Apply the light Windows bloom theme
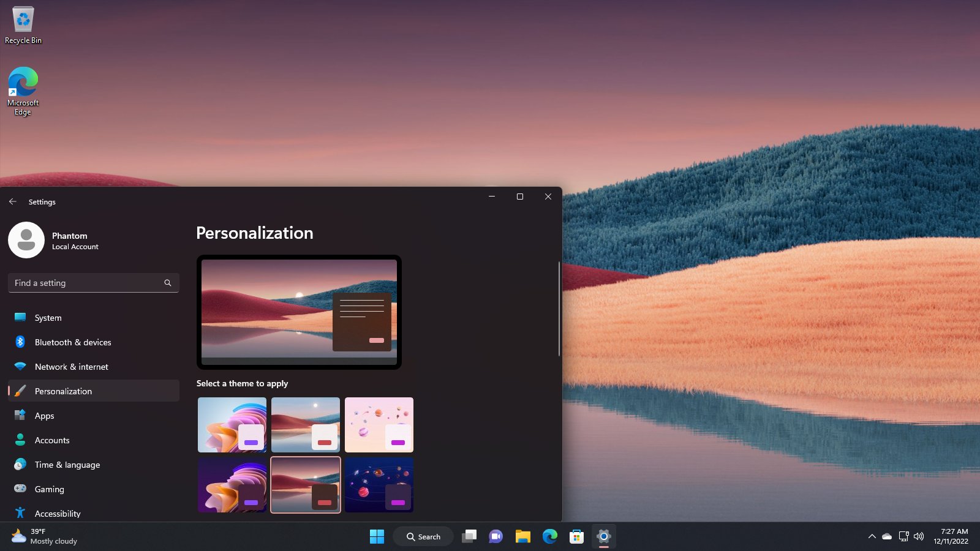This screenshot has width=980, height=551. [232, 424]
